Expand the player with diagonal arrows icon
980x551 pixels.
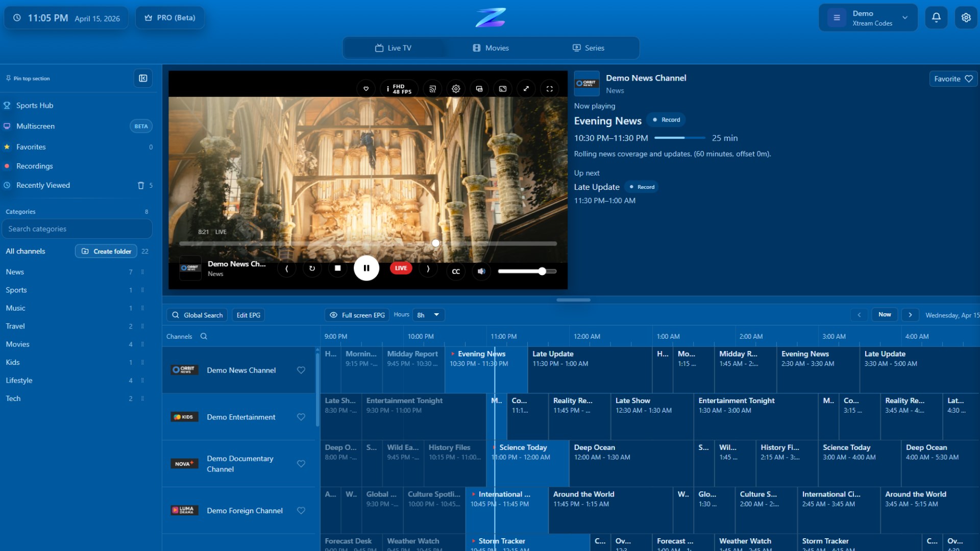click(x=526, y=89)
